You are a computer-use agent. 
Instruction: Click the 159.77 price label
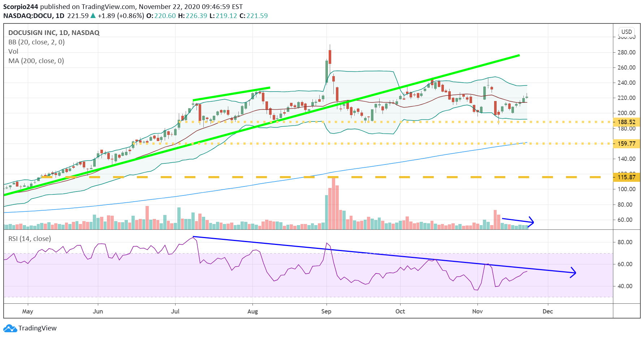click(x=627, y=144)
